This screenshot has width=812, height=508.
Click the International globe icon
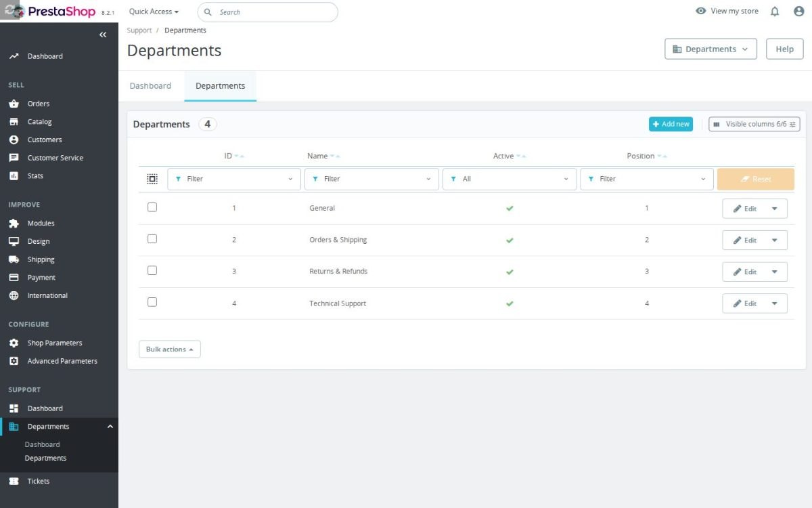[14, 295]
